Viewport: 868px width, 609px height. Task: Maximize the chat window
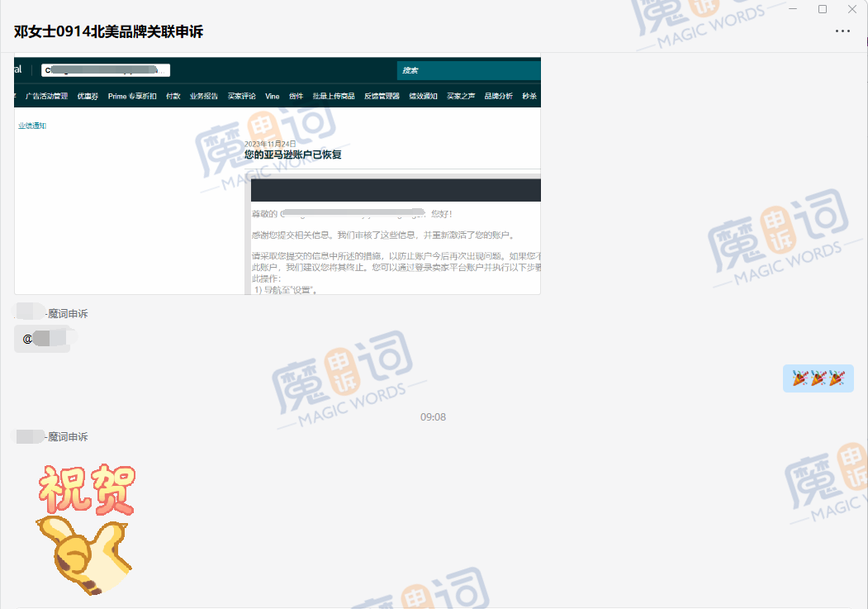click(823, 9)
